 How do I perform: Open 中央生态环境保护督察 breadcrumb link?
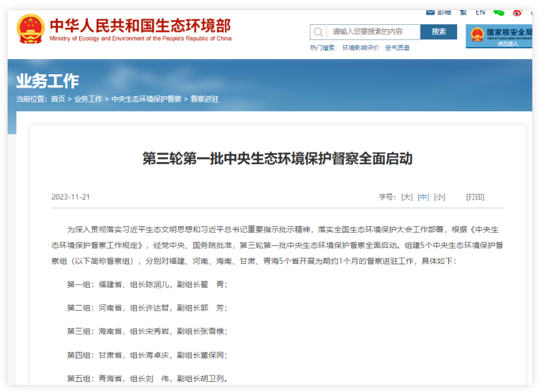coord(146,99)
